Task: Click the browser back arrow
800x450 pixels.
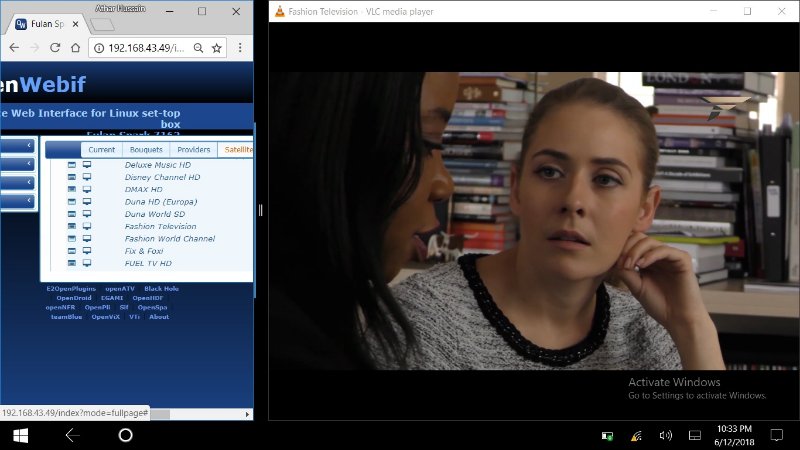Action: click(x=12, y=48)
